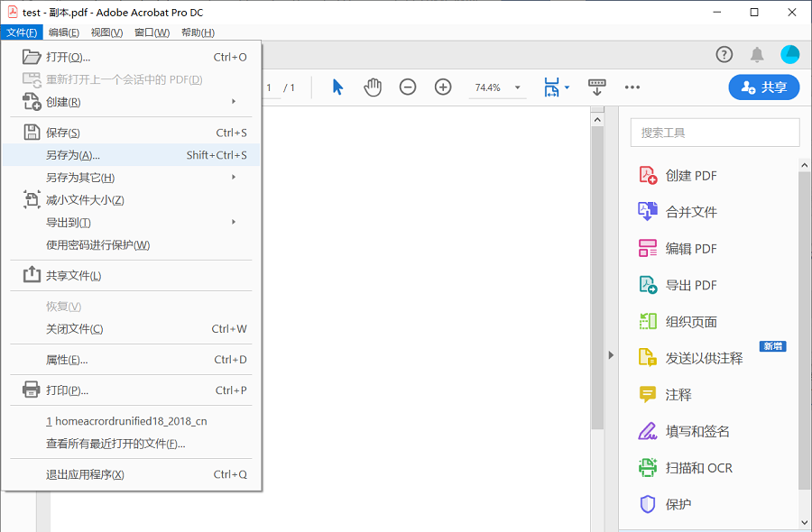Click the compress icon beside 减小文件大小

coord(32,200)
